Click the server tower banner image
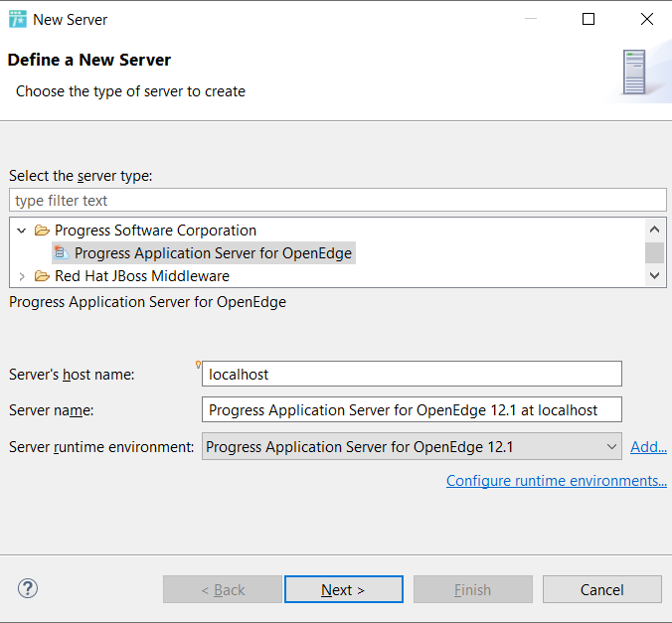This screenshot has height=623, width=672. 634,72
